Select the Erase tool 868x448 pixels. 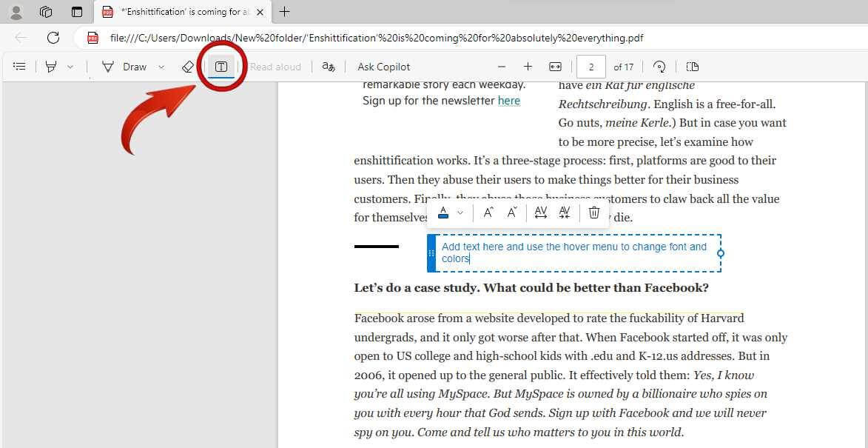(187, 67)
